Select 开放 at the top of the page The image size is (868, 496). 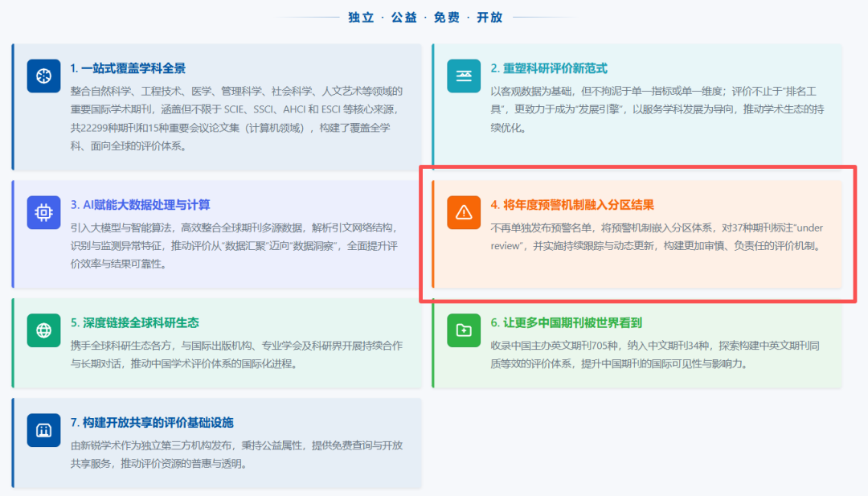point(489,16)
